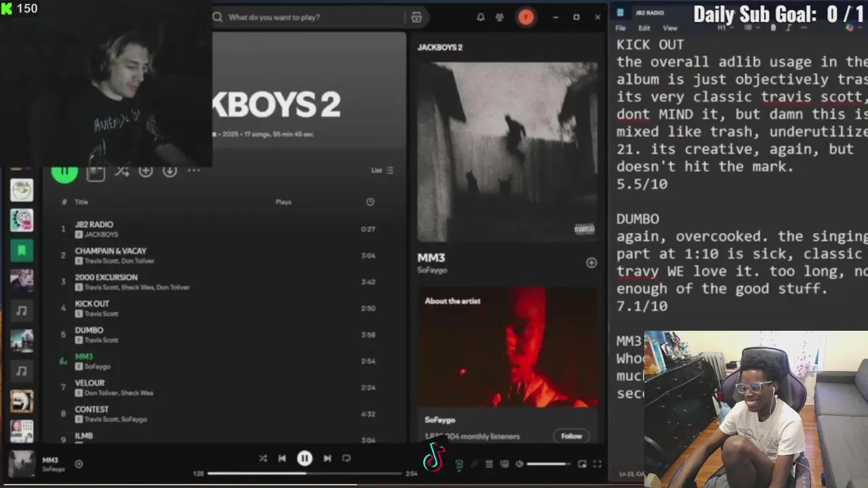Open the album preview thumbnail next to play
Screen dimensions: 868x488
pos(96,173)
